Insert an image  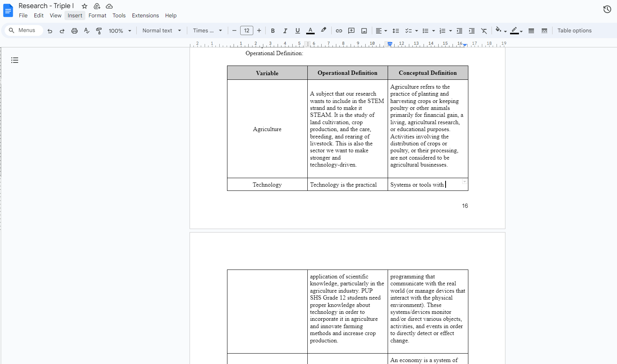(364, 31)
